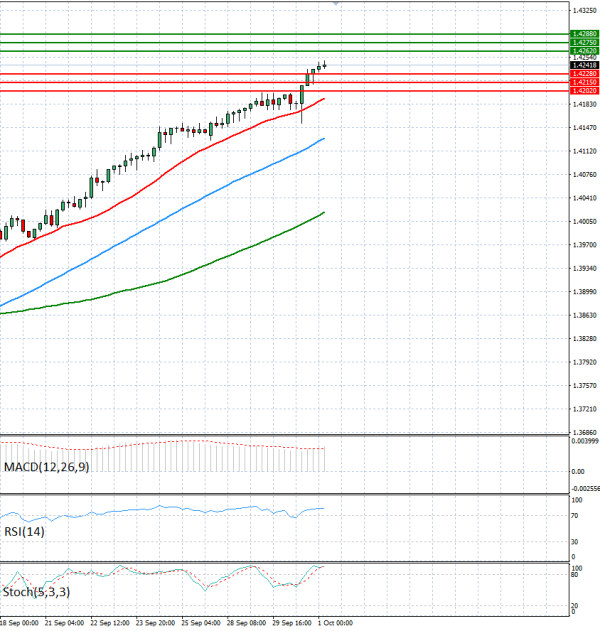Viewport: 600px width, 631px height.
Task: Select the red 1.42150 support price tag
Action: (x=585, y=82)
